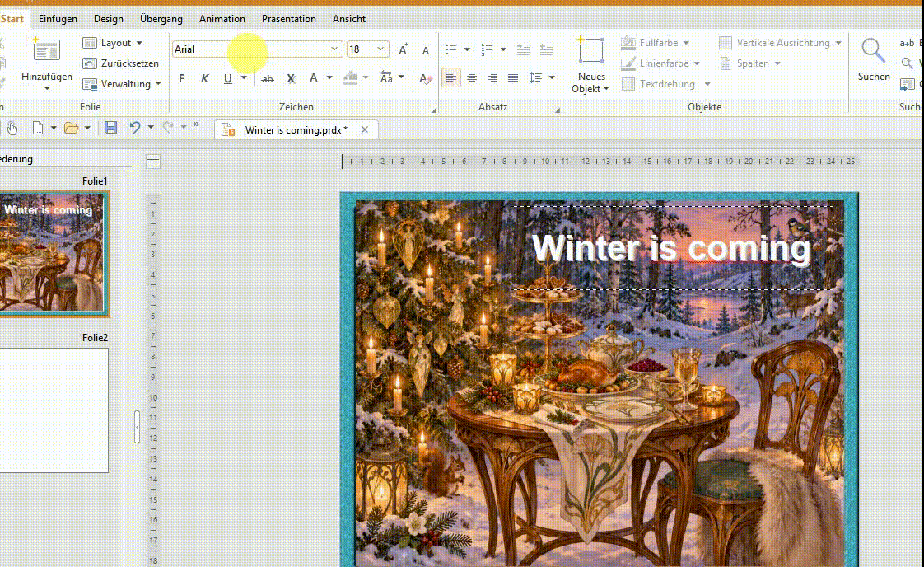Toggle italic formatting with K icon
Viewport: 924px width, 567px height.
click(204, 78)
